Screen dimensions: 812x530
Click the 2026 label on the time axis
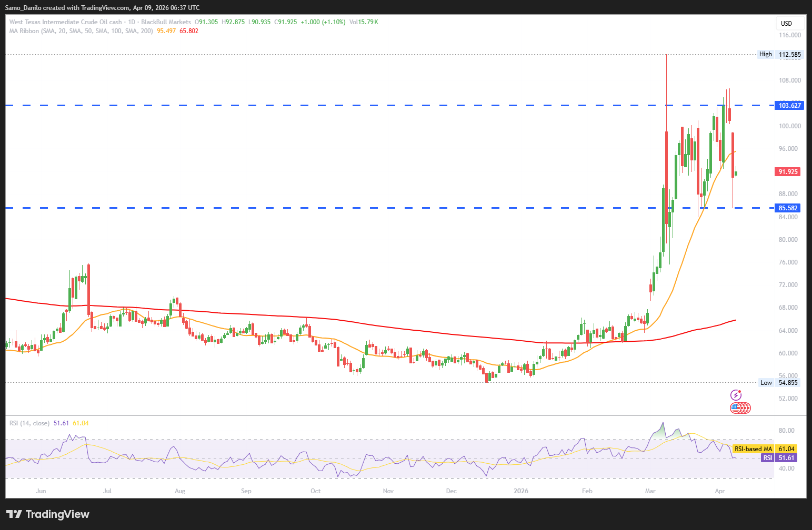[x=521, y=491]
